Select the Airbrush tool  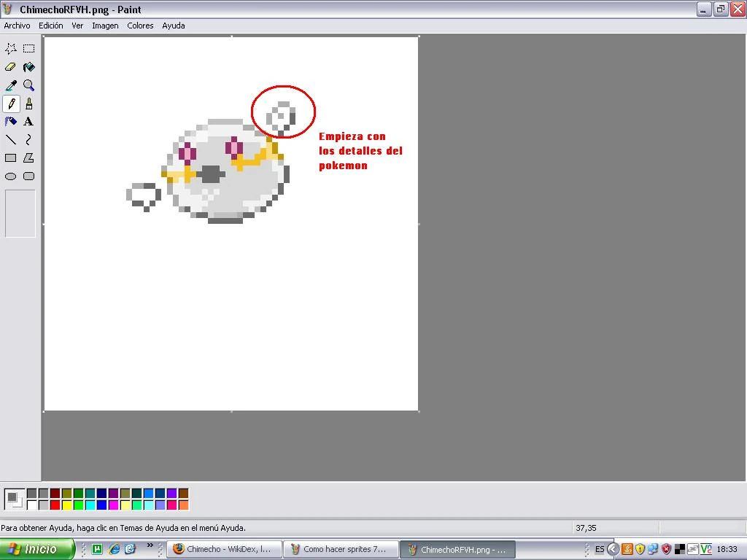click(x=11, y=122)
